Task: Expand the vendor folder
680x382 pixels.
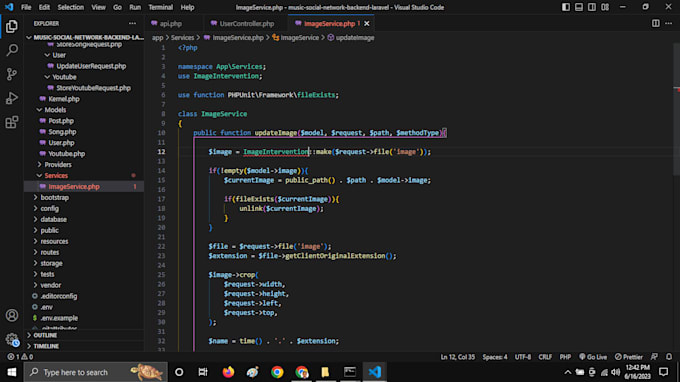Action: [51, 285]
